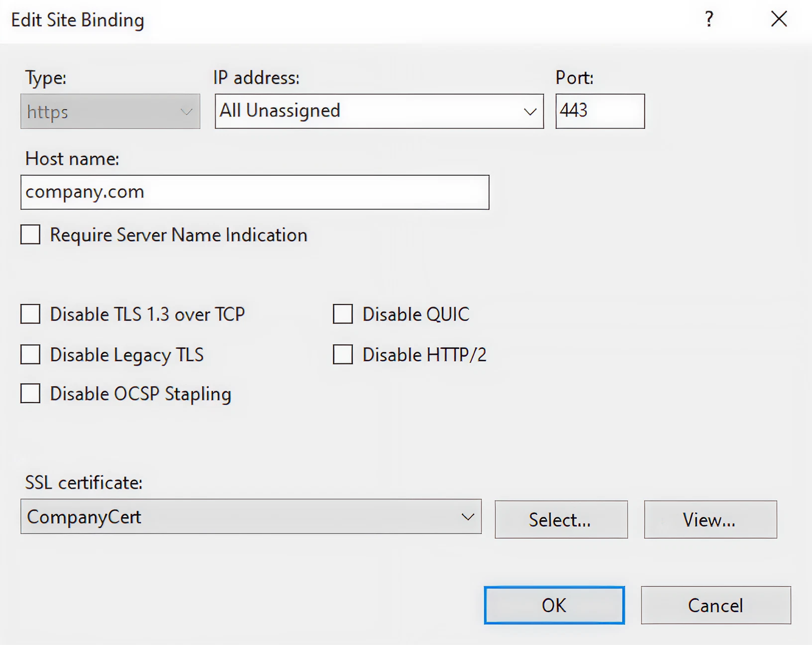This screenshot has height=645, width=812.
Task: Check Disable TLS 1.3 over TCP
Action: [x=30, y=314]
